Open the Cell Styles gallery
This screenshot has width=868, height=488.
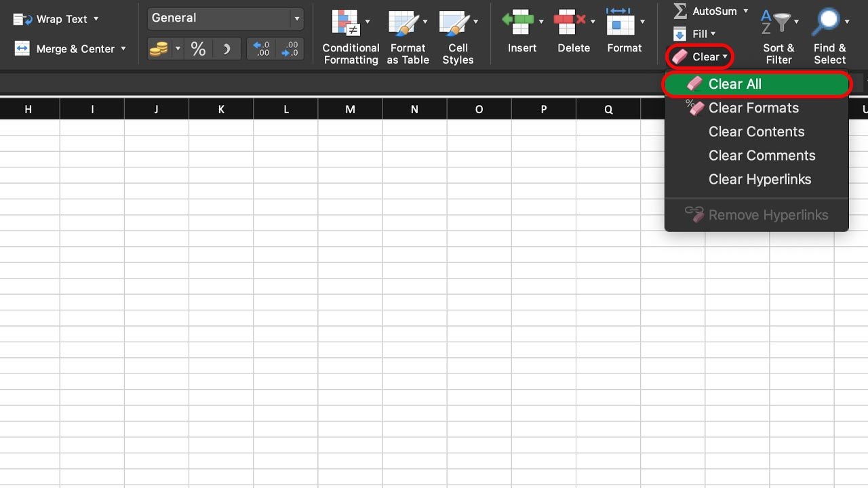(458, 37)
